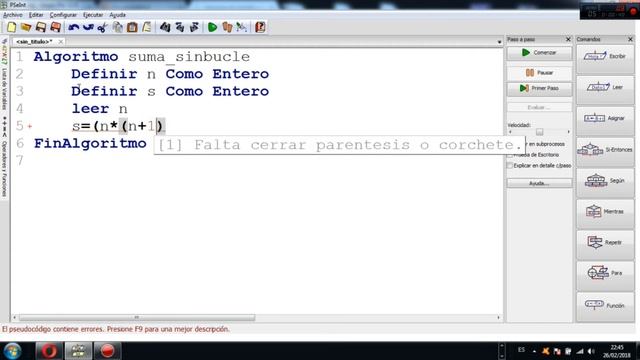This screenshot has height=360, width=640.
Task: Find next match icon
Action: tap(194, 27)
